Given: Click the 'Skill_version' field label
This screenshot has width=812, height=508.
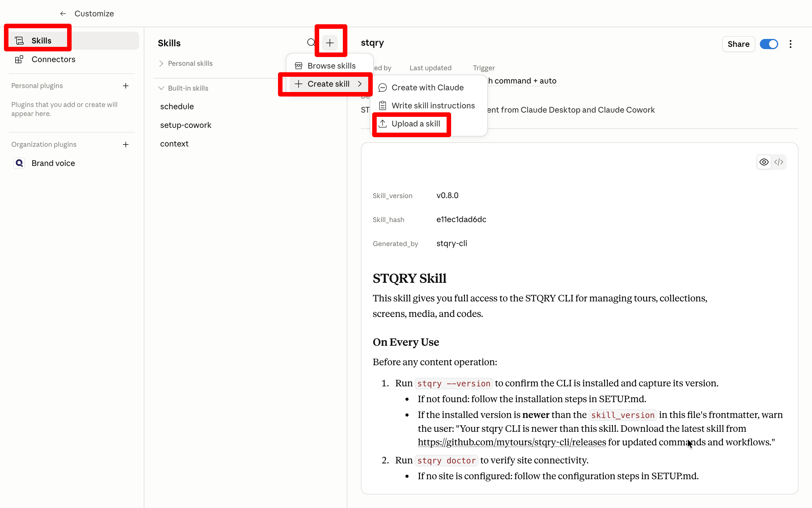Looking at the screenshot, I should [x=392, y=196].
